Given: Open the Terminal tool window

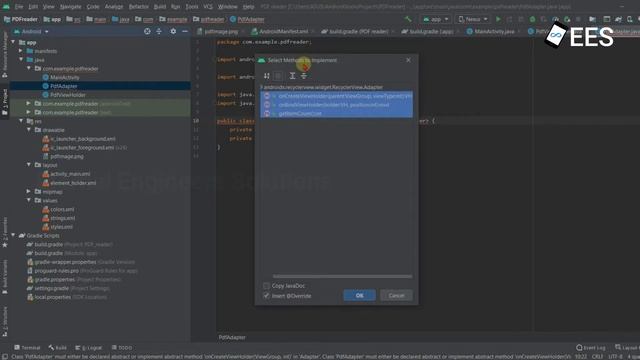Looking at the screenshot, I should (27, 348).
